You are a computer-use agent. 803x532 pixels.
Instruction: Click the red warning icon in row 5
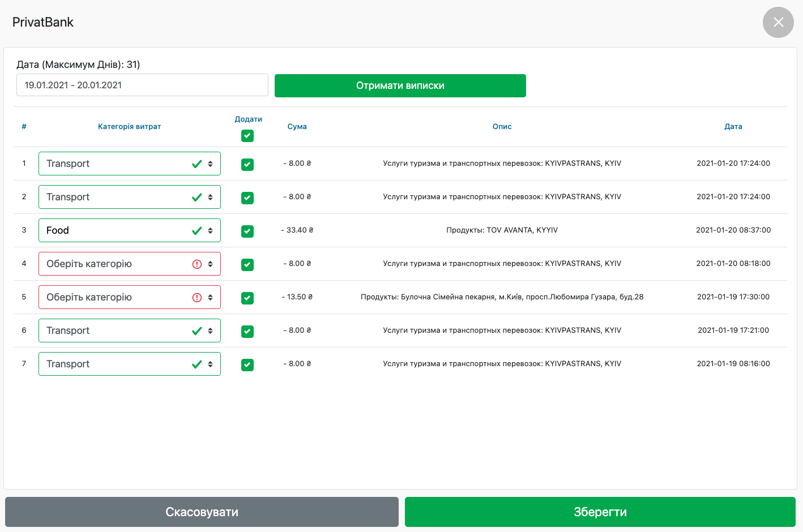coord(197,298)
